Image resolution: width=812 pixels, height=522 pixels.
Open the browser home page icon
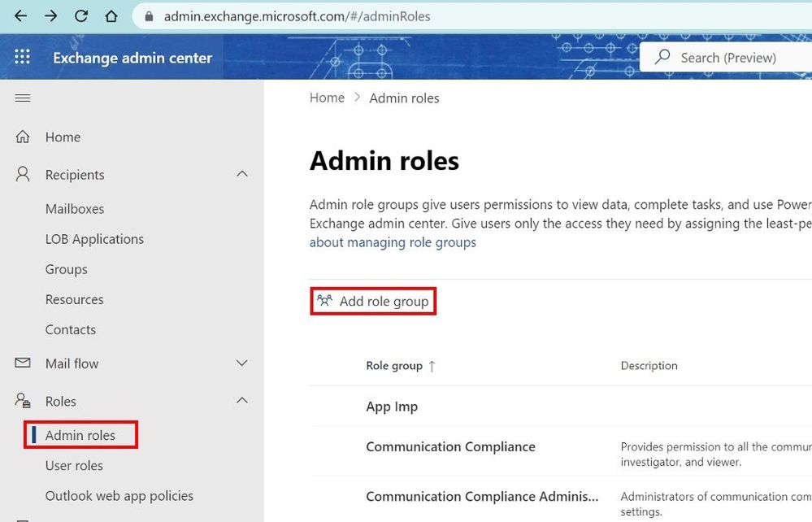coord(111,16)
